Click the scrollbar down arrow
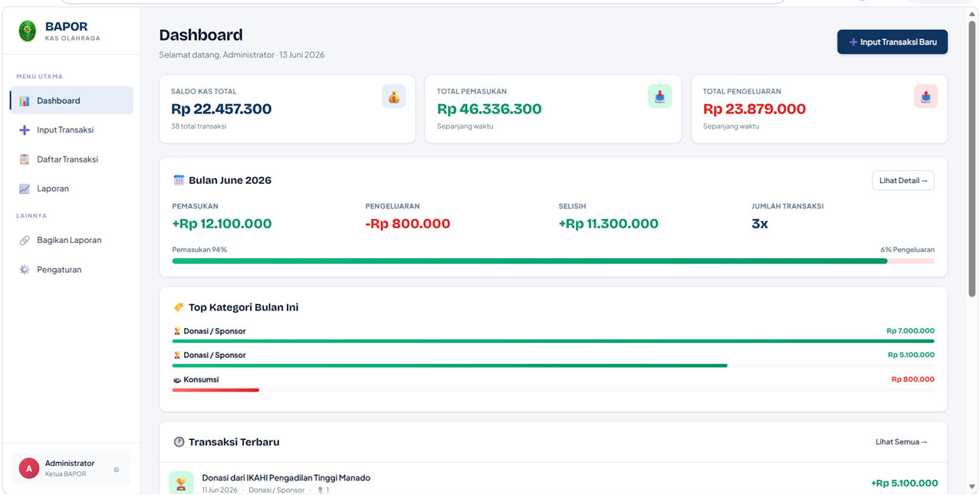980x495 pixels. point(972,487)
